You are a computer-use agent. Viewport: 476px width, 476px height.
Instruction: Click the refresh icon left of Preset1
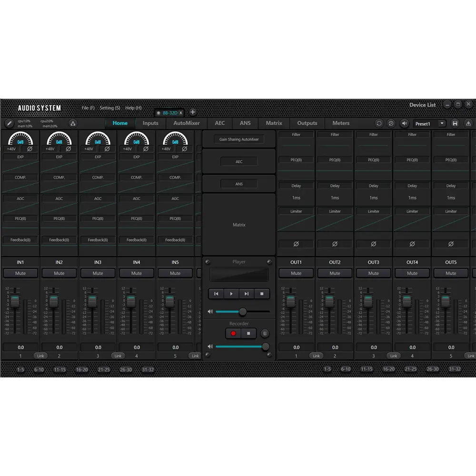[379, 123]
